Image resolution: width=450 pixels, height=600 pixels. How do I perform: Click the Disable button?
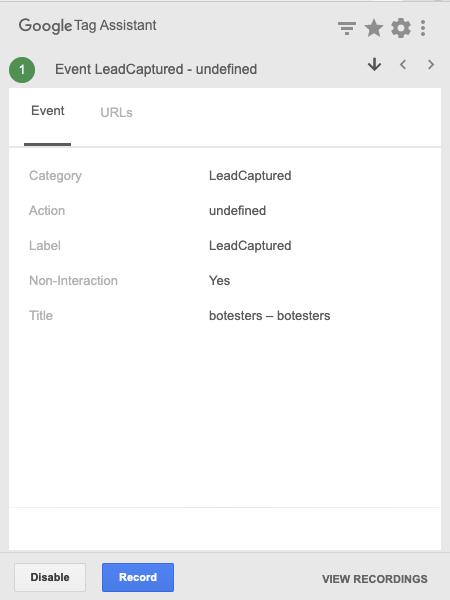pos(50,577)
